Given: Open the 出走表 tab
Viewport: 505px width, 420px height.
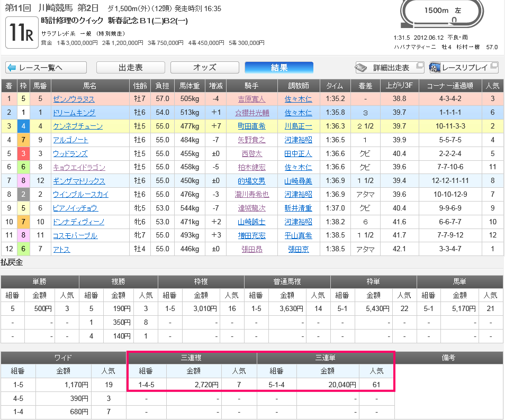Looking at the screenshot, I should [x=131, y=68].
